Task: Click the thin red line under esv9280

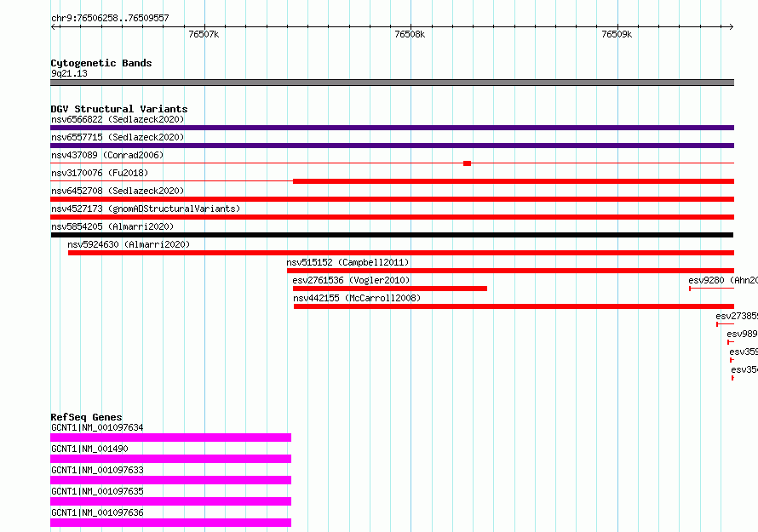Action: click(x=712, y=289)
